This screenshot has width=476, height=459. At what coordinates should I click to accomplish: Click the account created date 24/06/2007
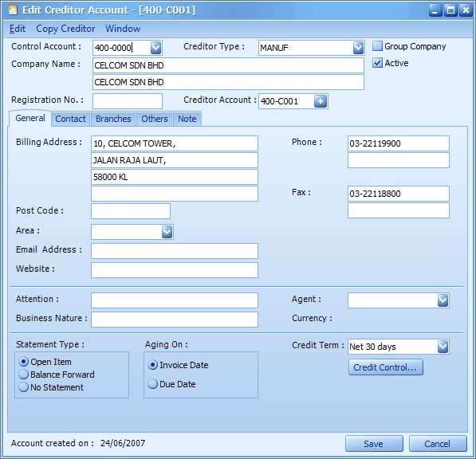(123, 443)
